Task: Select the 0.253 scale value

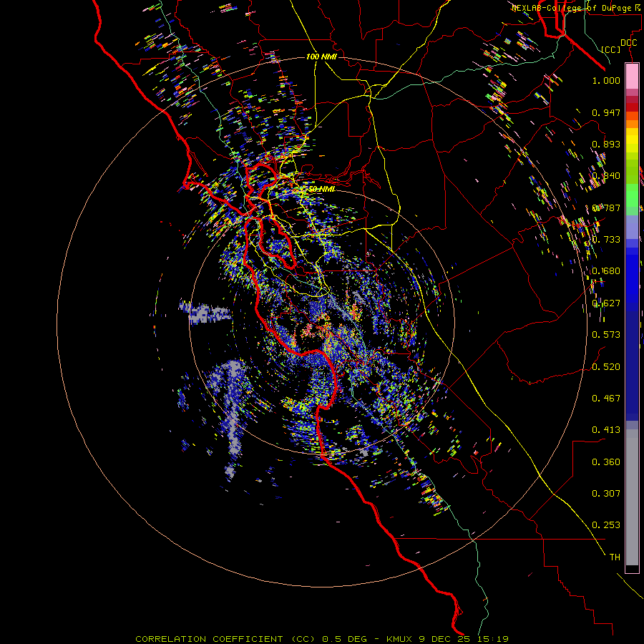Action: coord(606,525)
